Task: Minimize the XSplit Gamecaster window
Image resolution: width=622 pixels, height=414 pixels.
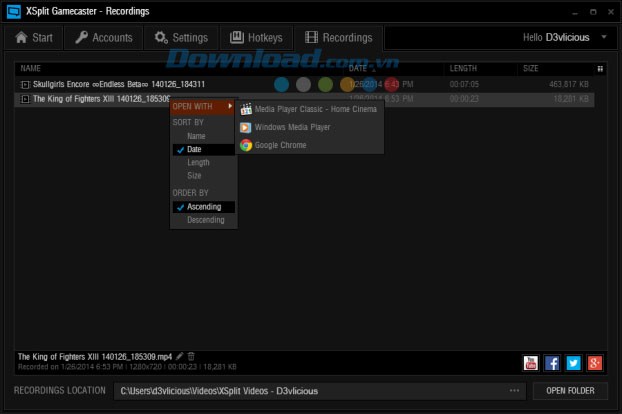Action: click(575, 12)
